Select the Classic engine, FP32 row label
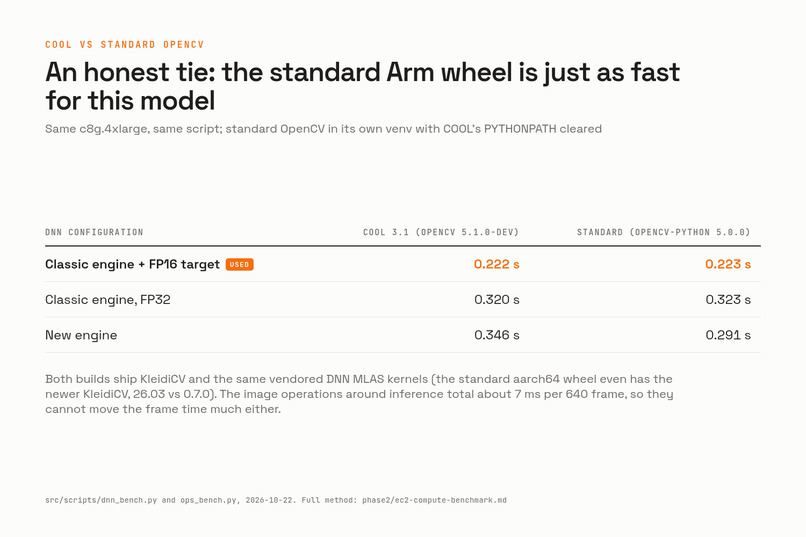 108,300
